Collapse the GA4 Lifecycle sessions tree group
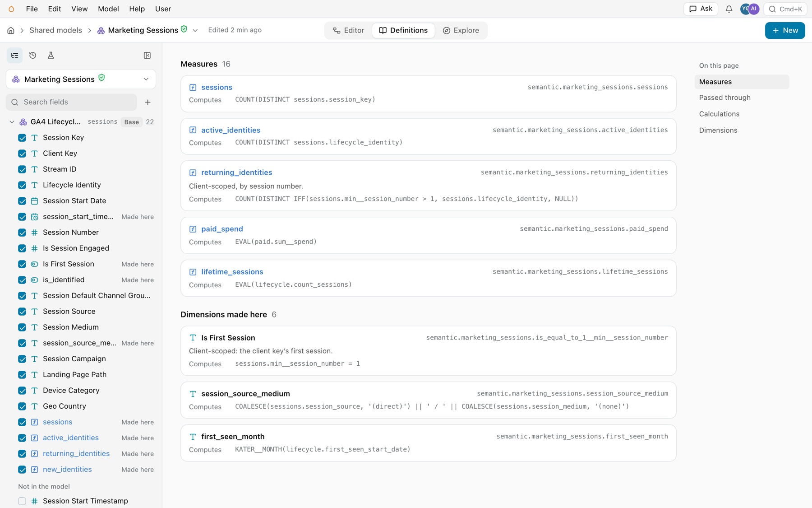Viewport: 812px width, 508px height. (12, 122)
